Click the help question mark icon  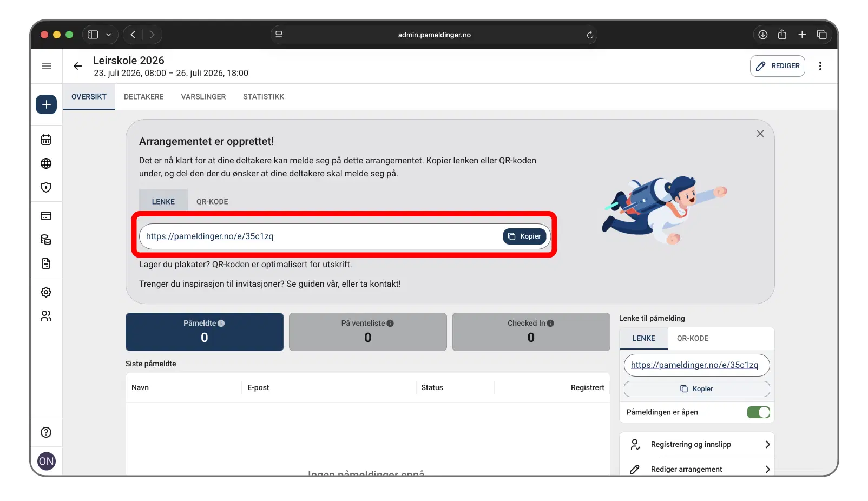point(46,432)
